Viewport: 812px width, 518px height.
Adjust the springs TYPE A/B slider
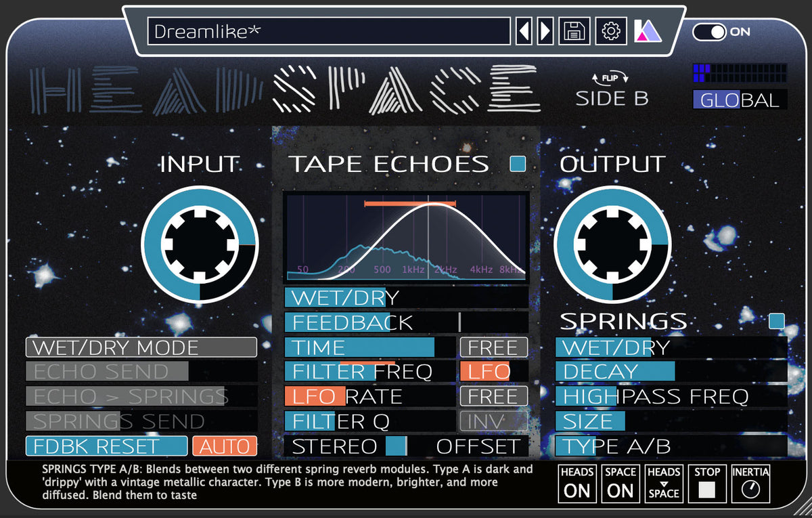671,446
